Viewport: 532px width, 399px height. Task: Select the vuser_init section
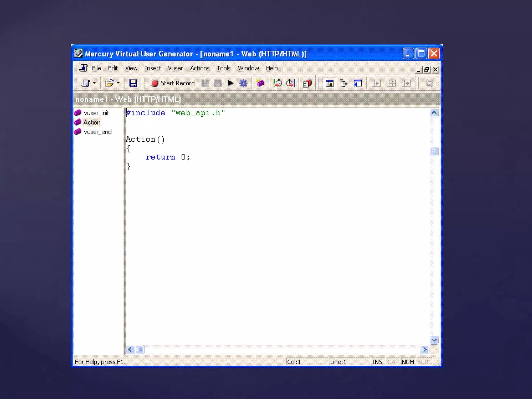click(96, 113)
